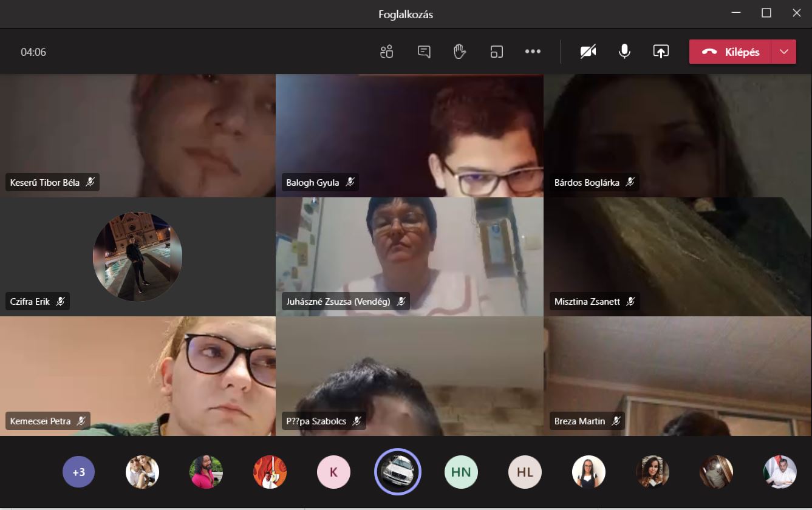Leave the meeting with Kilépés
Image resolution: width=812 pixels, height=510 pixels.
click(731, 52)
